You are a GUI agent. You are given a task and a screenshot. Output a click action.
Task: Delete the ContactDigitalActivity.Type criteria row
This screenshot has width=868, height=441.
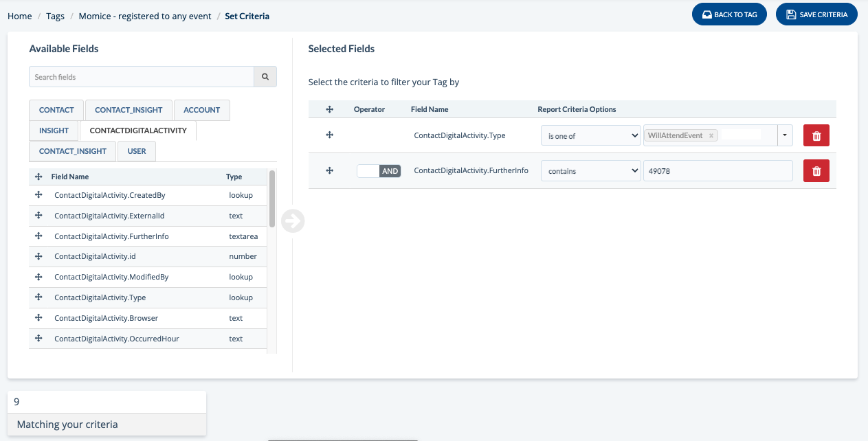point(816,136)
